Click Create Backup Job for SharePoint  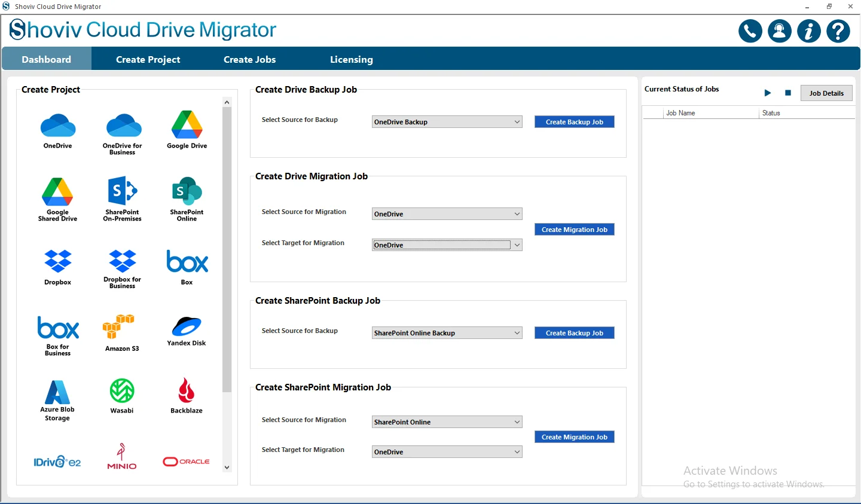pos(575,333)
